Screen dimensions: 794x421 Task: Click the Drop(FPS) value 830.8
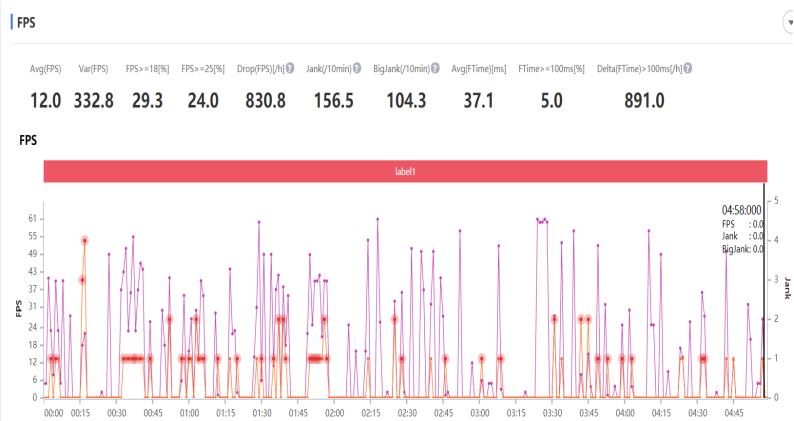(x=265, y=100)
